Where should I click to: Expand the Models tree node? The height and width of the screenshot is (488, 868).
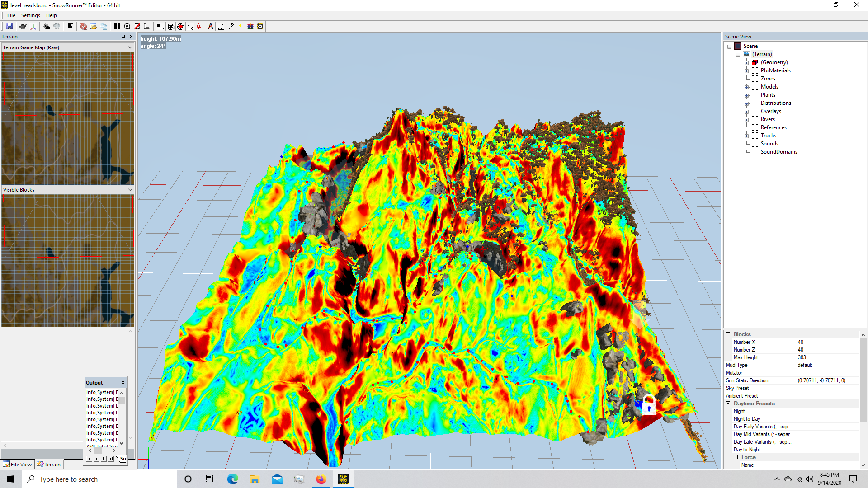[746, 87]
